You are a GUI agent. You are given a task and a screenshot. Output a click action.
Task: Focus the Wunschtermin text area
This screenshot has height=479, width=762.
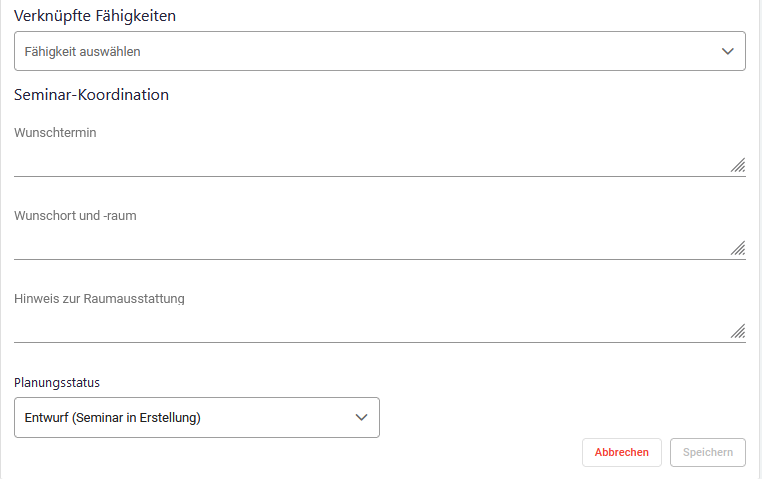pyautogui.click(x=370, y=163)
